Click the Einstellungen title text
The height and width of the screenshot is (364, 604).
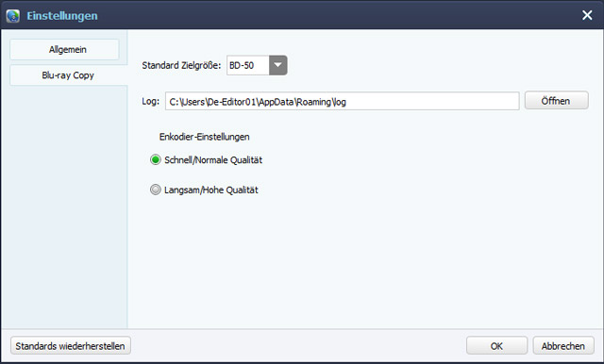62,16
